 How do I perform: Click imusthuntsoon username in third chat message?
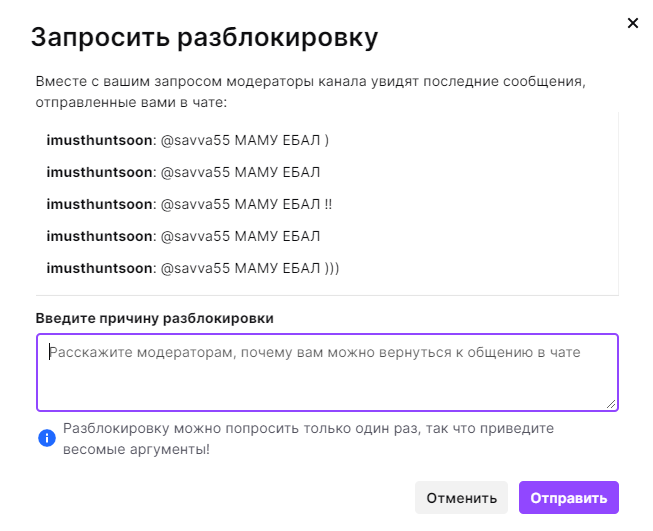pos(99,204)
